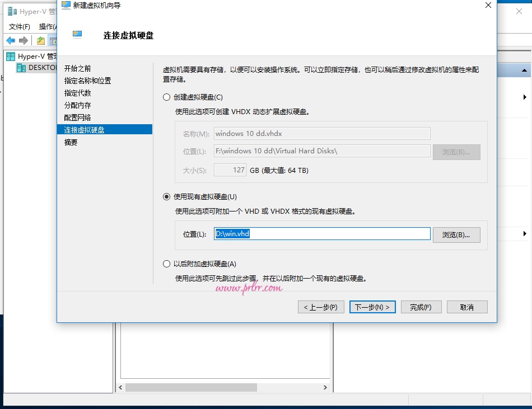Select the 创建虚拟硬盘(C) radio button
Viewport: 532px width, 409px height.
(x=166, y=97)
